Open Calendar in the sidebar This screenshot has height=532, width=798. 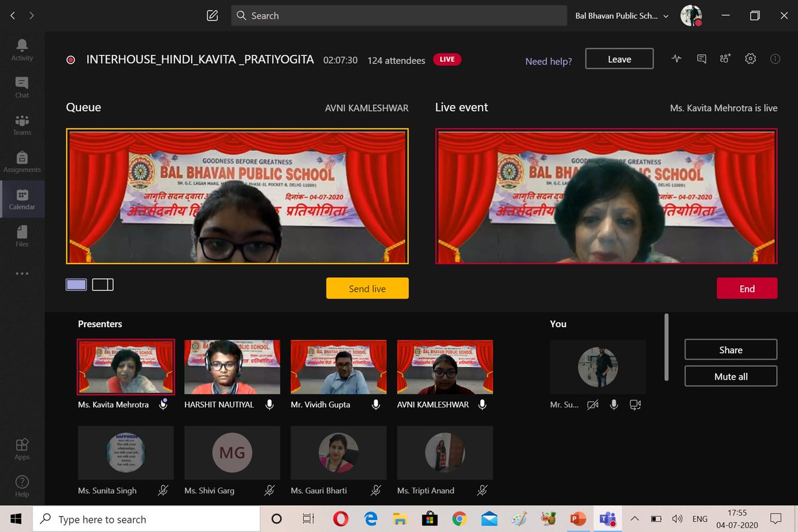(x=22, y=199)
